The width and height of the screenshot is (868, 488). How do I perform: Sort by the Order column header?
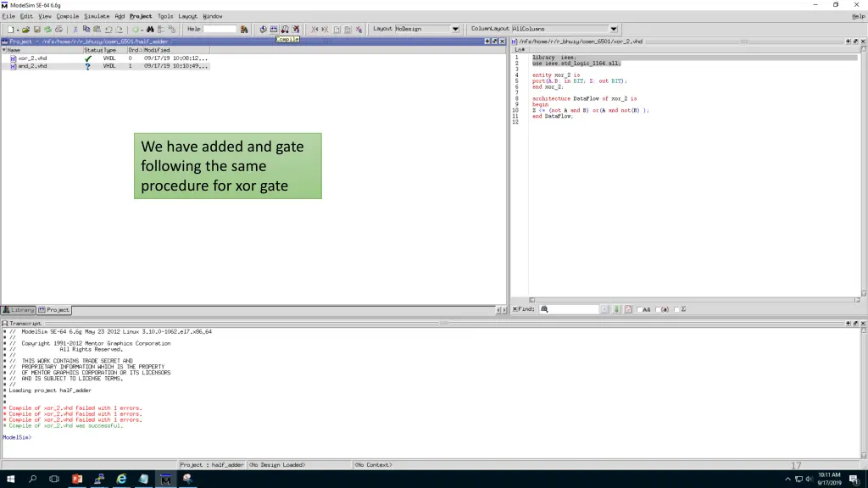[x=135, y=50]
